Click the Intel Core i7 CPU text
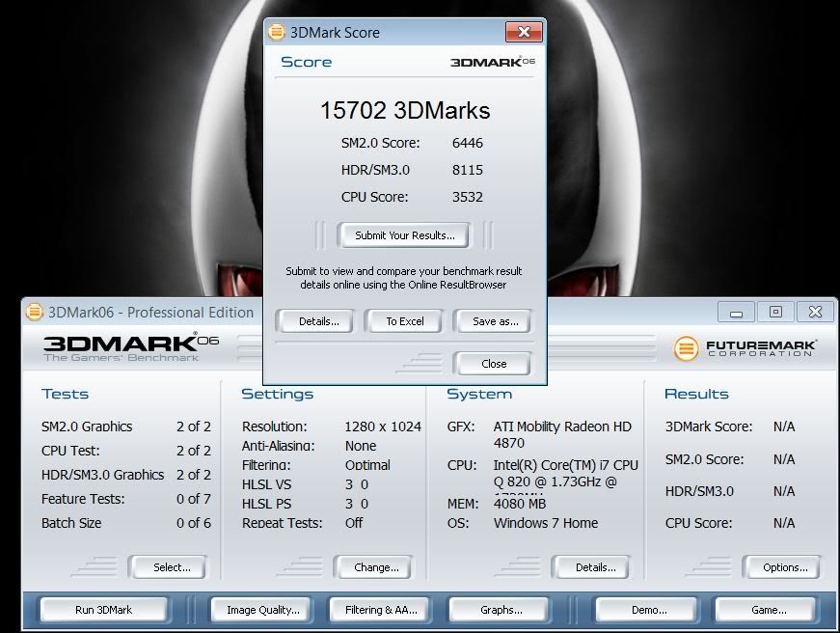 point(566,473)
